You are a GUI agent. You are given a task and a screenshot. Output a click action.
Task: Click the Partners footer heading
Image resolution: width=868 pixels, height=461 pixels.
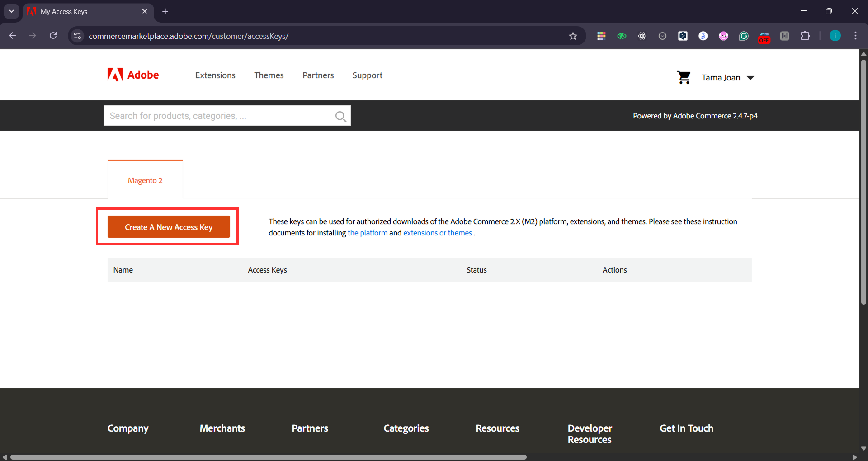coord(310,428)
